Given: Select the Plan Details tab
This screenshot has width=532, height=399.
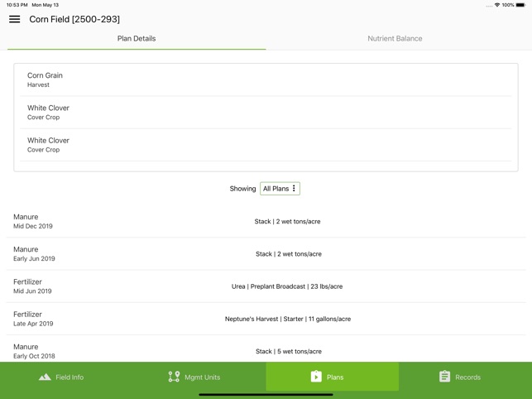Looking at the screenshot, I should (137, 38).
